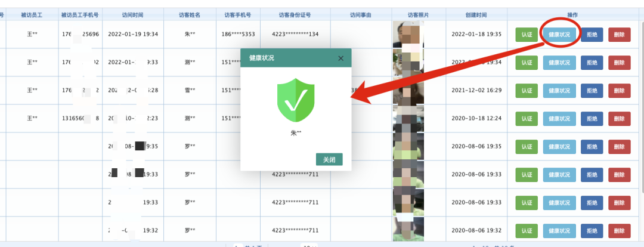Click 认证 for row created 2021-12-02 16:29
The height and width of the screenshot is (247, 644).
click(x=526, y=91)
